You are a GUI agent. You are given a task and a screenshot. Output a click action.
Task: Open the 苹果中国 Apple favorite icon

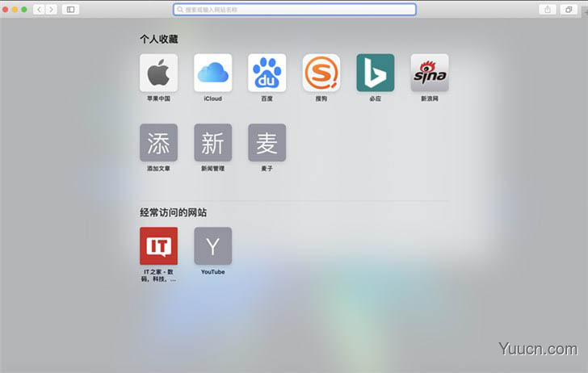click(158, 73)
